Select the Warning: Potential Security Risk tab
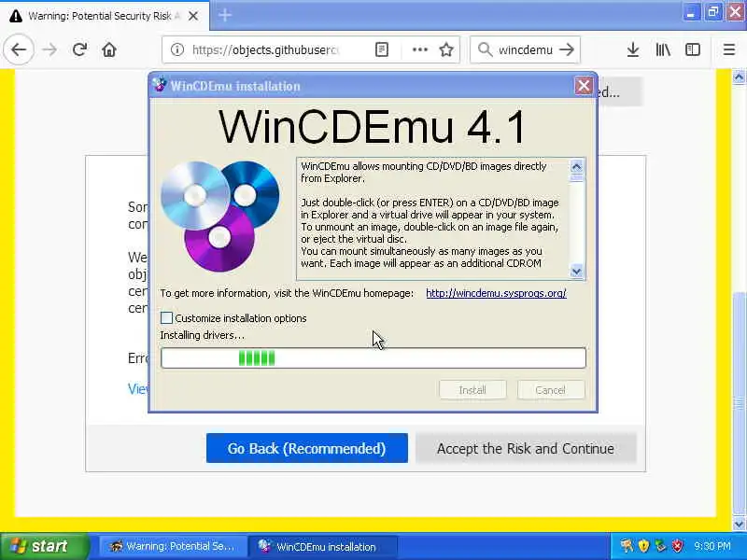The width and height of the screenshot is (747, 560). [104, 16]
